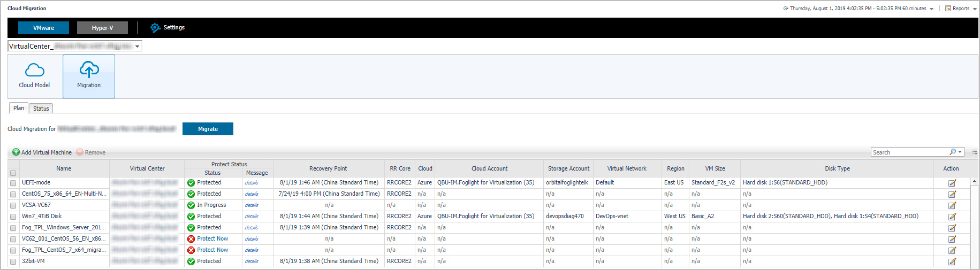980x270 pixels.
Task: Open the Cloud Model view icon
Action: (35, 70)
